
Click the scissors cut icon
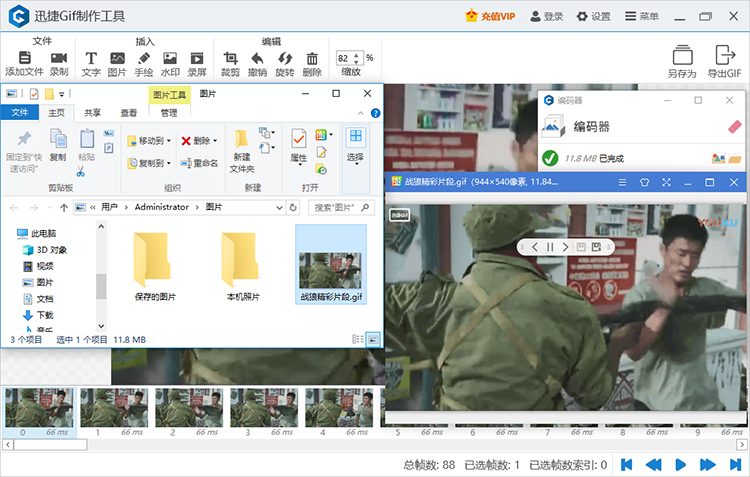pyautogui.click(x=80, y=171)
